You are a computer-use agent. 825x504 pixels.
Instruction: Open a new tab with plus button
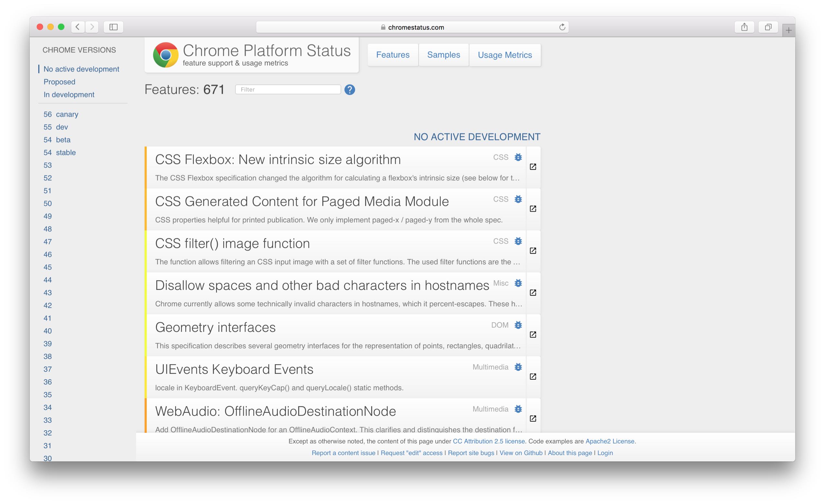click(789, 31)
